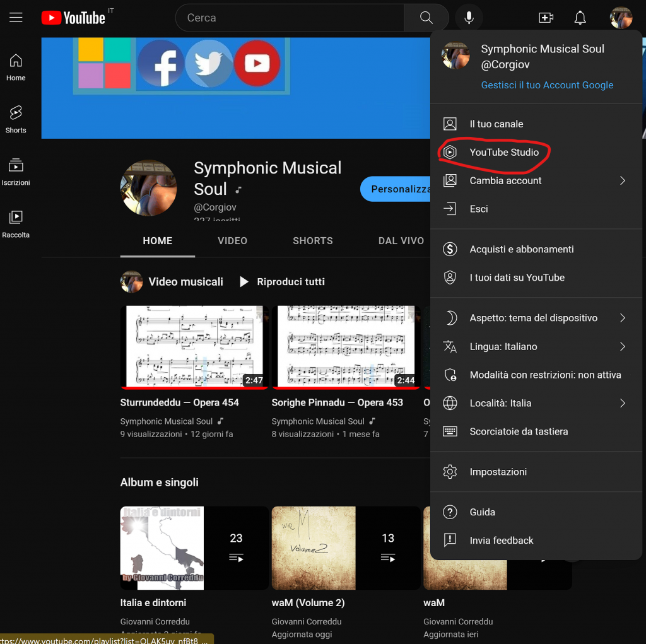Open Guida help
Image resolution: width=646 pixels, height=644 pixels.
(536, 512)
